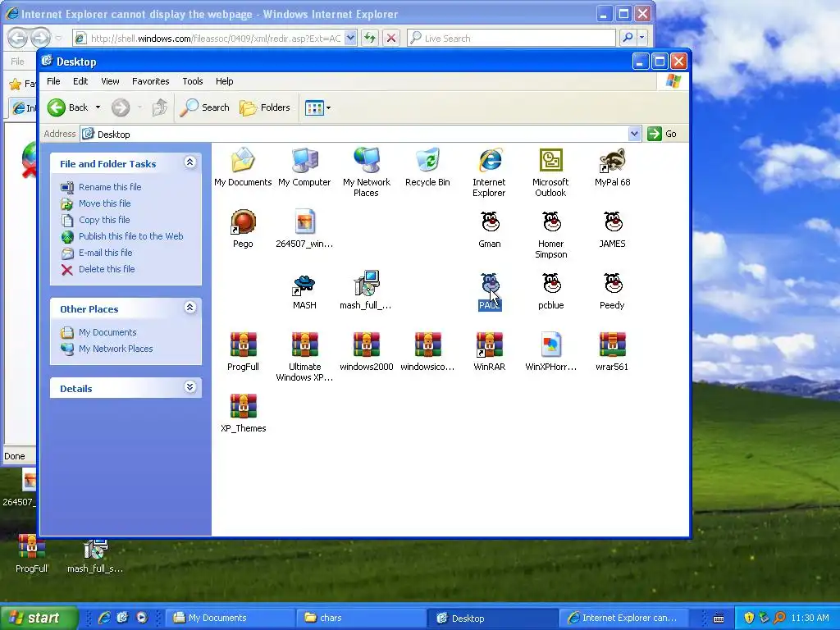Select the JAMES character file
This screenshot has height=630, width=840.
(613, 221)
